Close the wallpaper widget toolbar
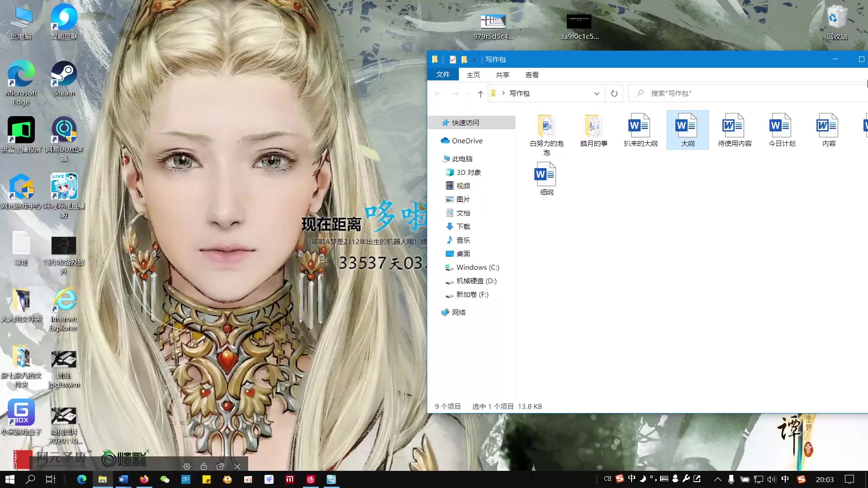This screenshot has width=868, height=488. coord(237,466)
